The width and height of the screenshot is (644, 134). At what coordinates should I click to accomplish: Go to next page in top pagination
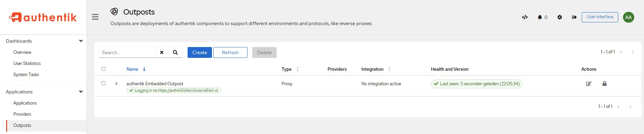point(632,52)
